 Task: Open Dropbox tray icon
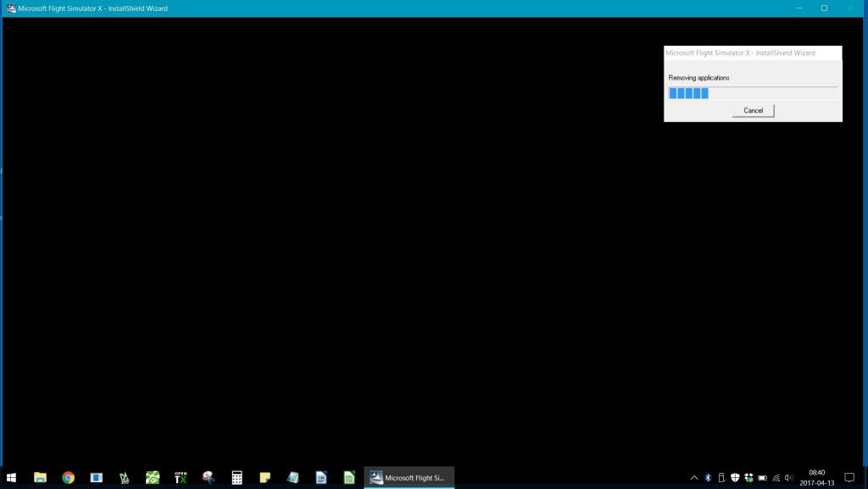click(749, 478)
